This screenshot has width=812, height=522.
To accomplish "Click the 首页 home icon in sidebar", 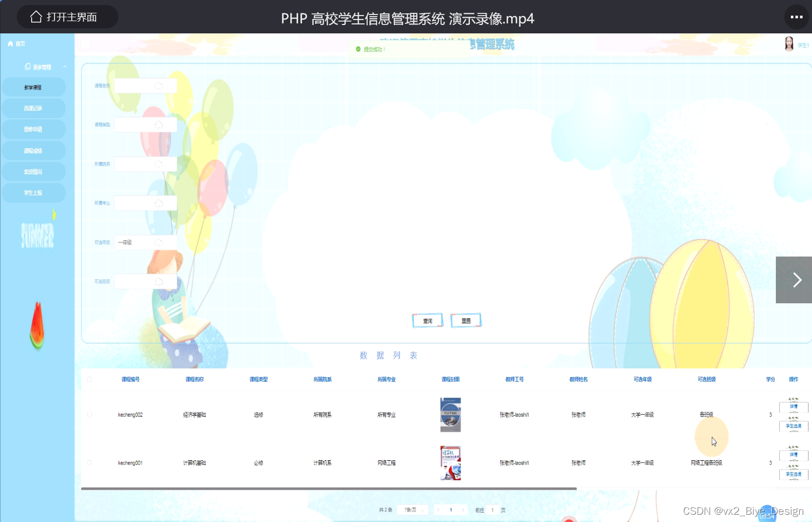I will (x=11, y=43).
